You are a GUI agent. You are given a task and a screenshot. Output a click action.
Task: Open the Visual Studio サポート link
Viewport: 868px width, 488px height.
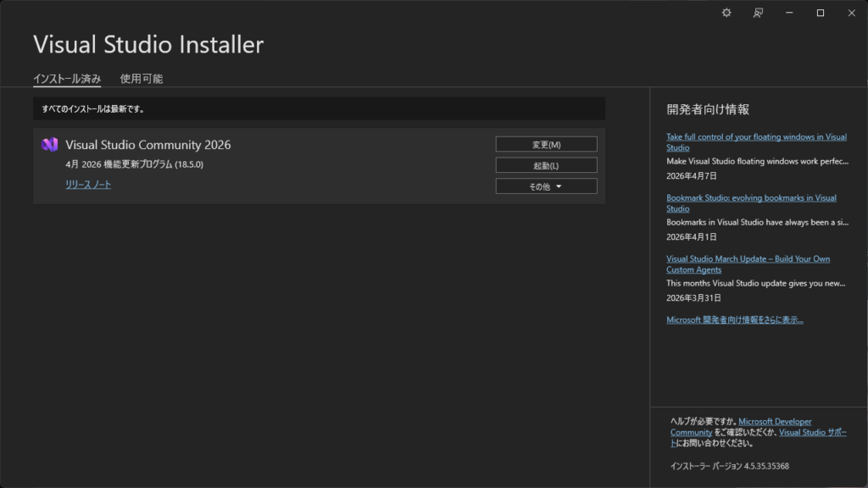811,432
